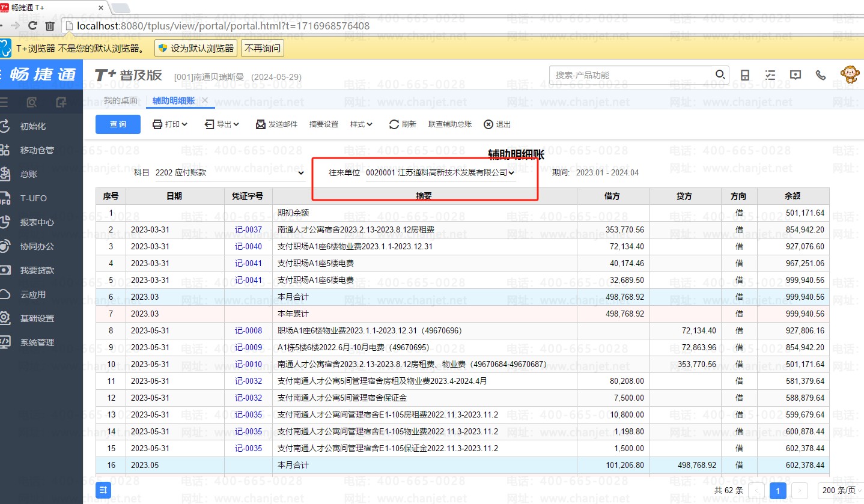Click the 协同办公 sidebar icon

pos(5,246)
